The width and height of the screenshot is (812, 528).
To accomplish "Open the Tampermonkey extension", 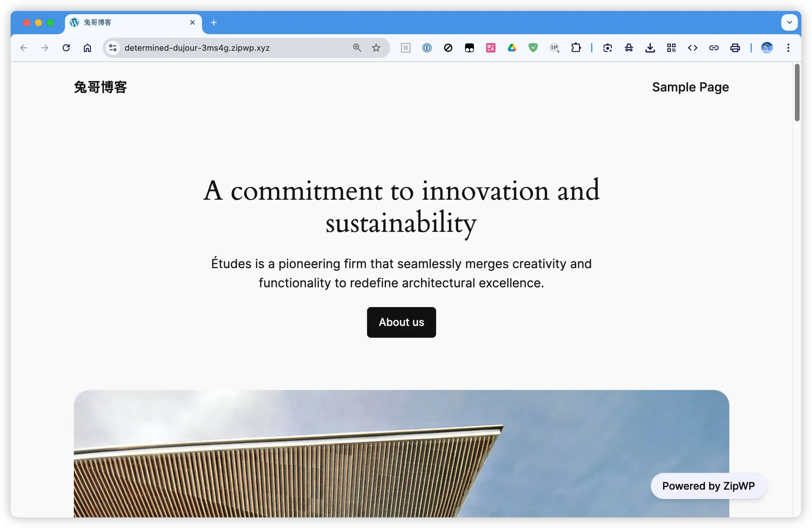I will coord(469,48).
